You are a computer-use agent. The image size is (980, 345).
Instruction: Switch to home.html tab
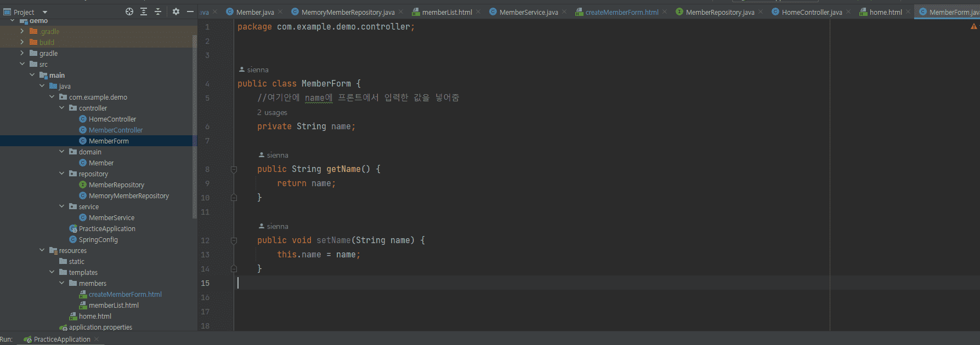point(886,12)
